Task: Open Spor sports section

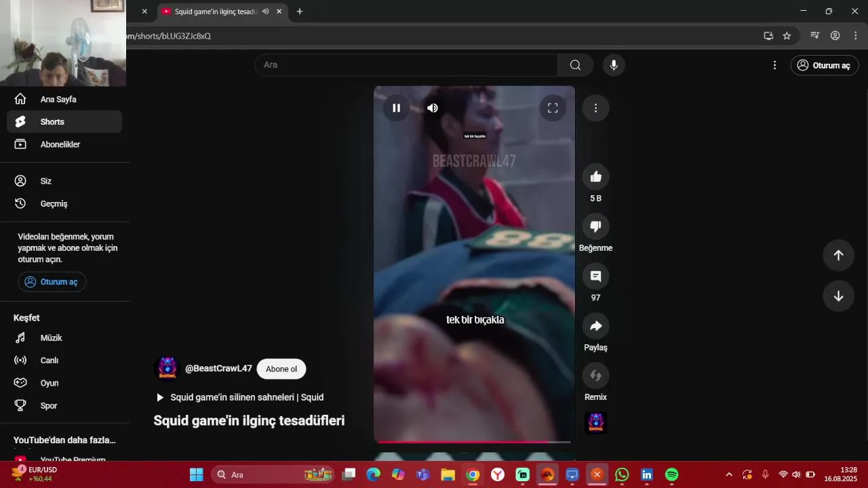Action: click(64, 405)
